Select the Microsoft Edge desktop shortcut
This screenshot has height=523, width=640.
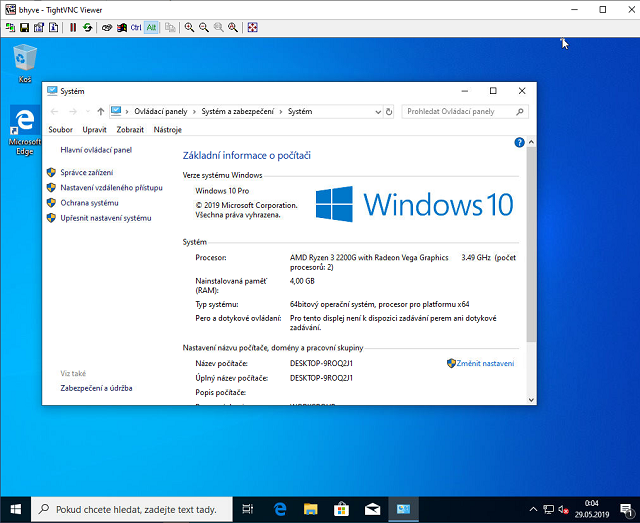click(x=25, y=130)
